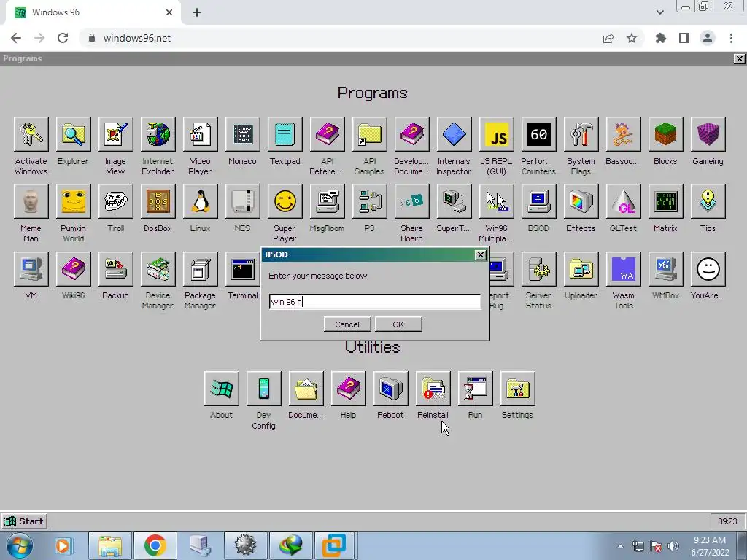Launch Package Manager
The height and width of the screenshot is (560, 747).
pos(200,269)
